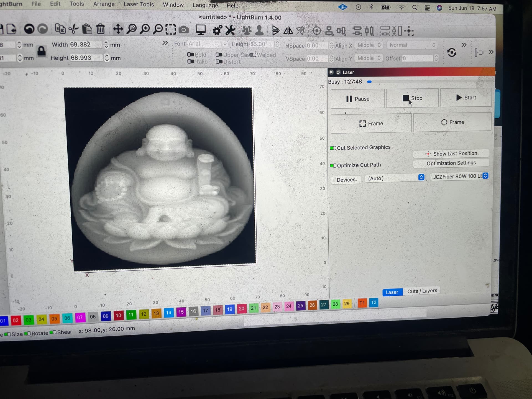Click the Rotate refresh arrows icon

point(452,52)
